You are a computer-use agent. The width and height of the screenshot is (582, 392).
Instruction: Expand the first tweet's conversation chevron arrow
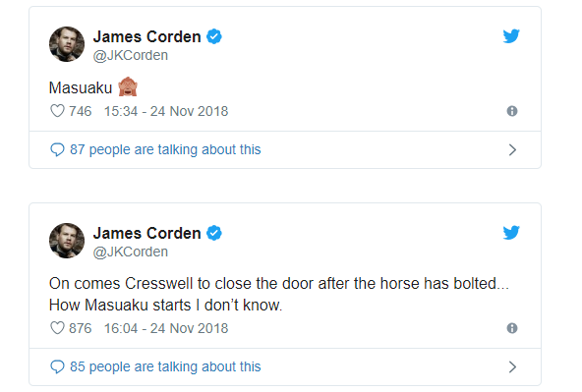click(x=512, y=150)
